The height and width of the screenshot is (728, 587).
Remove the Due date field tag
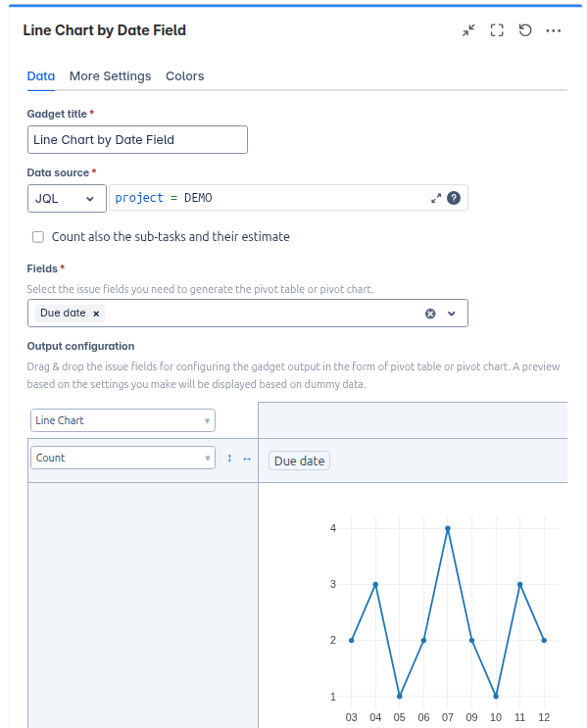(96, 314)
